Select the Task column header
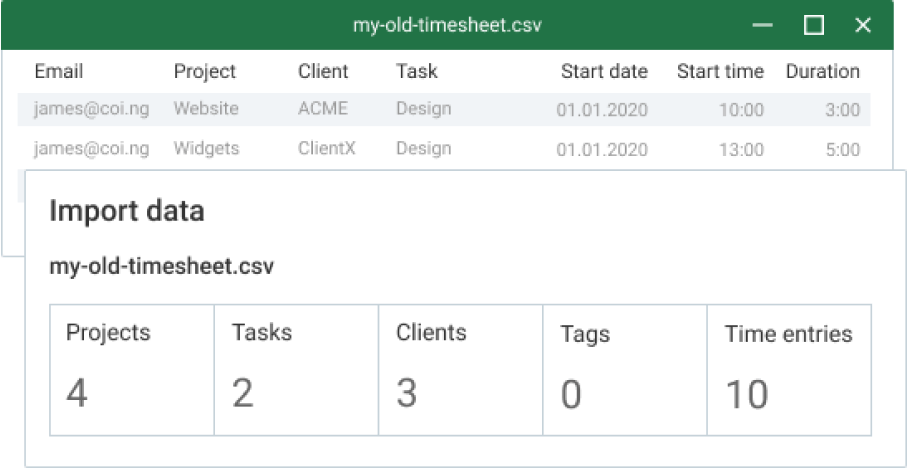 click(x=417, y=72)
